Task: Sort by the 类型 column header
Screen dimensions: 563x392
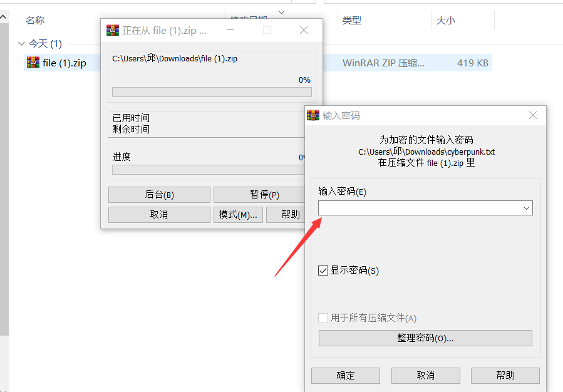Action: [351, 21]
